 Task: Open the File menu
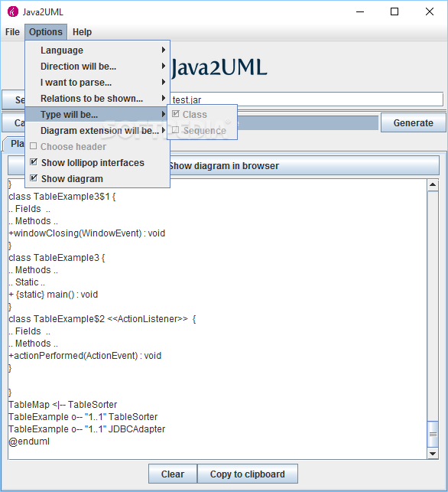click(12, 32)
